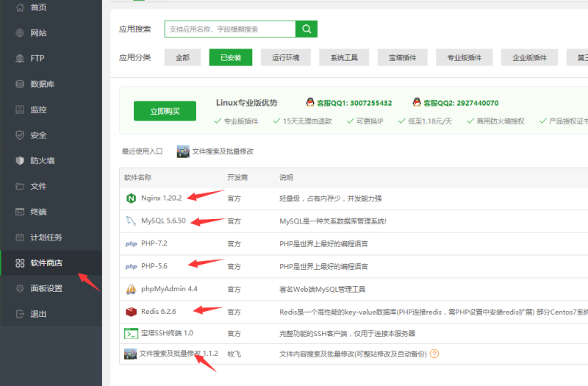Click the php icon for PHP-5.6

coord(131,266)
